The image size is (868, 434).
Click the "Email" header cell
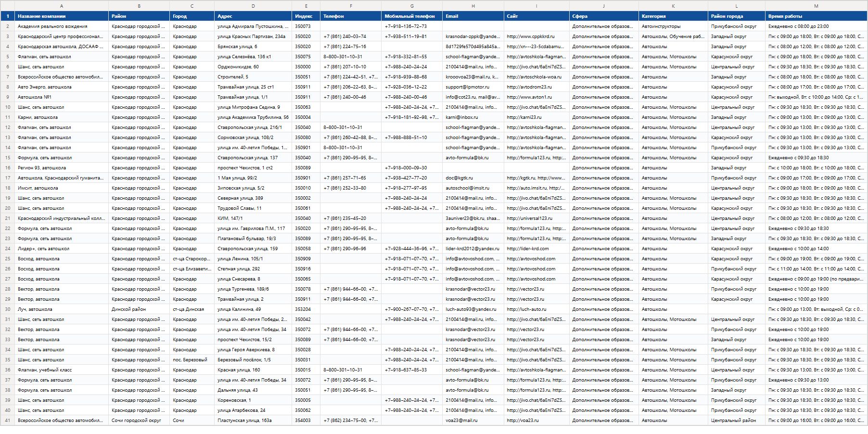pos(473,16)
